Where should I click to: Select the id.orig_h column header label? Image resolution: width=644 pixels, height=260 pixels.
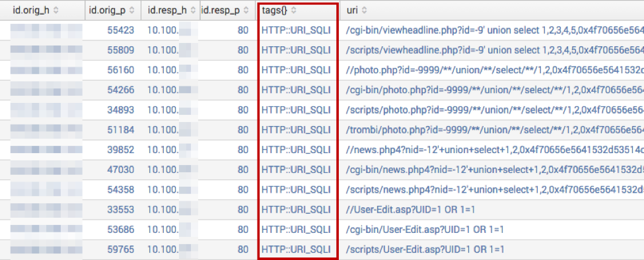(31, 11)
